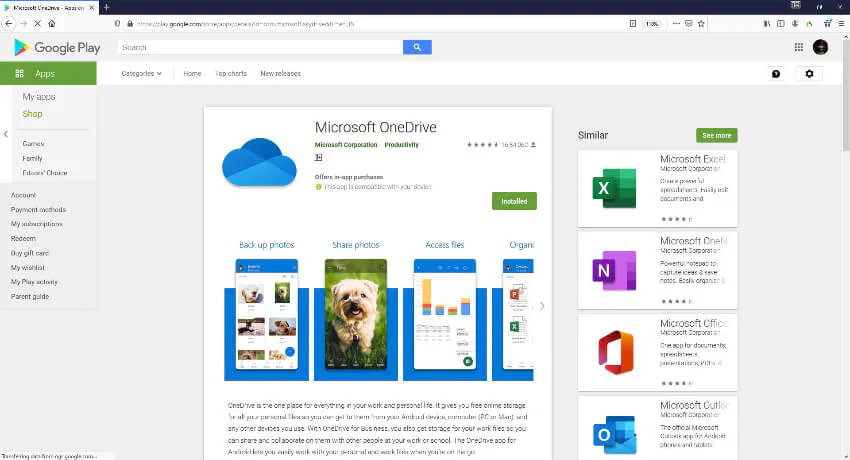Open Parent guide link
Image resolution: width=850 pixels, height=460 pixels.
coord(30,296)
